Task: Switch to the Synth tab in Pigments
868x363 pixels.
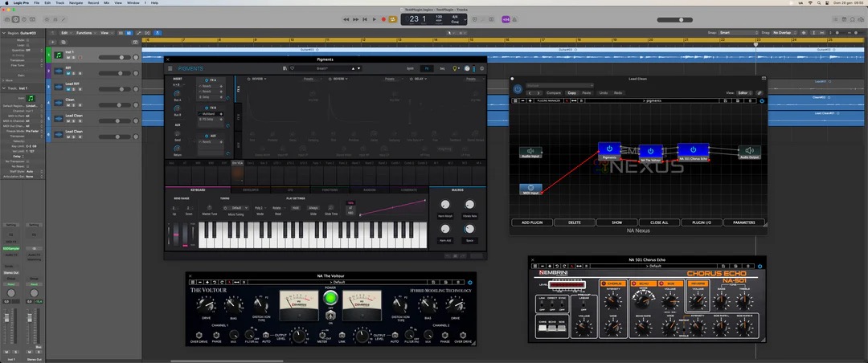Action: coord(410,68)
